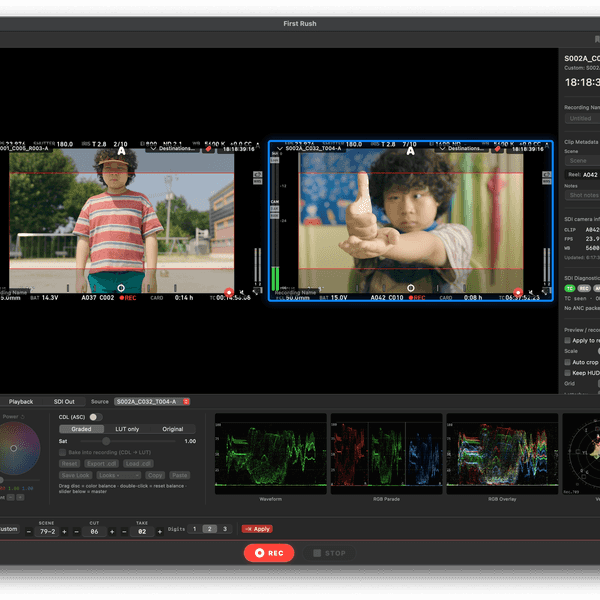Click the Recording Name Untitled field
The height and width of the screenshot is (600, 600).
582,119
